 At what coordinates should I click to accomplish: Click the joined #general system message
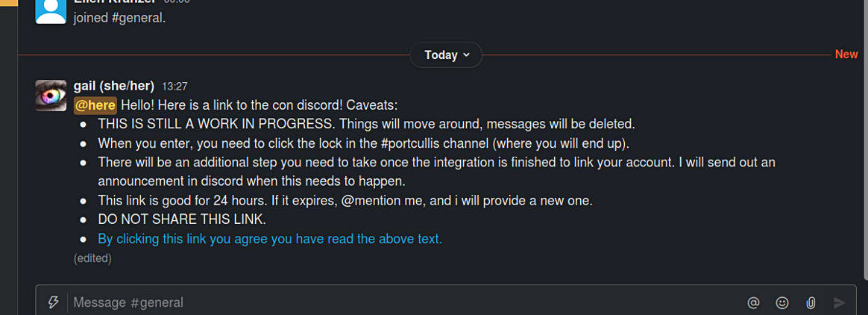click(x=119, y=16)
